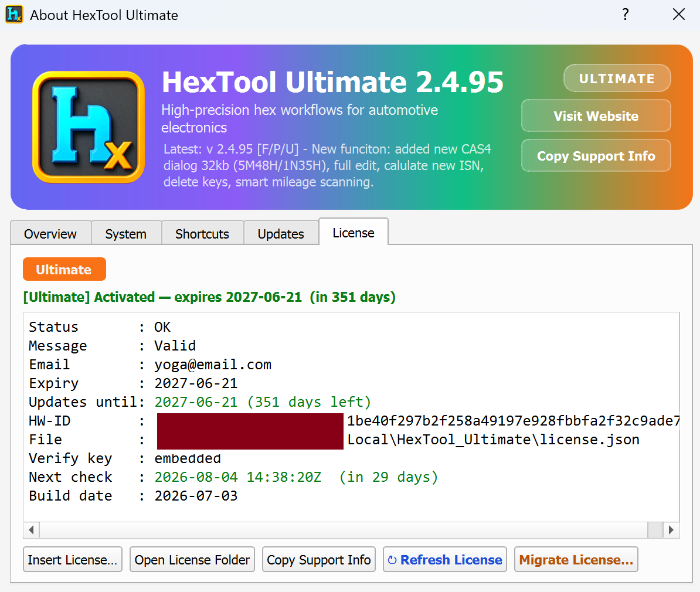
Task: Click the license.json file path
Action: coord(493,440)
